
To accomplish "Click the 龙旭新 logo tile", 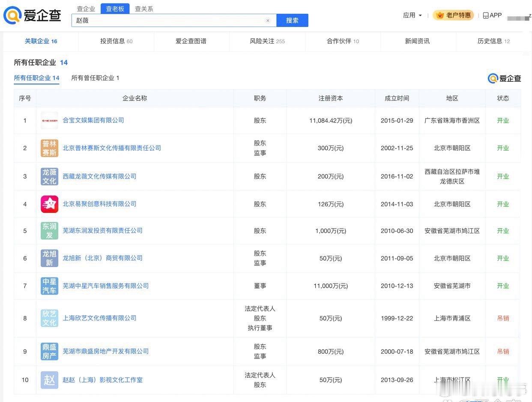I will pos(49,258).
